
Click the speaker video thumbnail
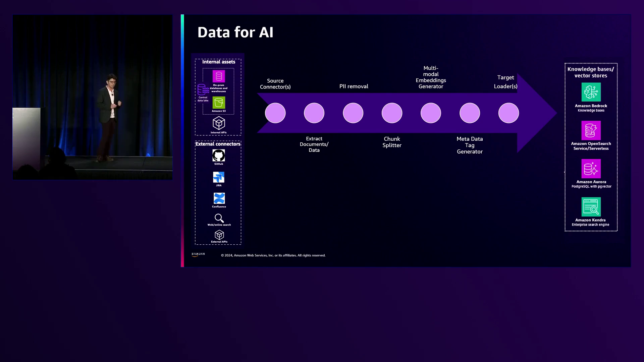[93, 97]
